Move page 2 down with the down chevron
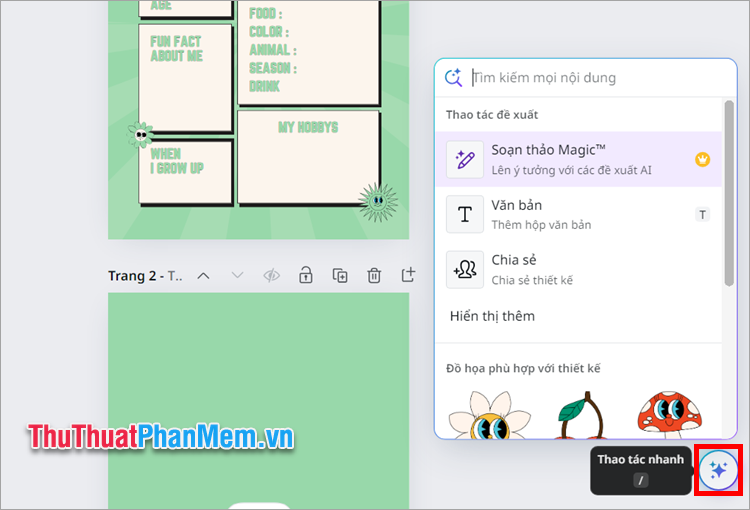The image size is (750, 510). click(x=237, y=275)
